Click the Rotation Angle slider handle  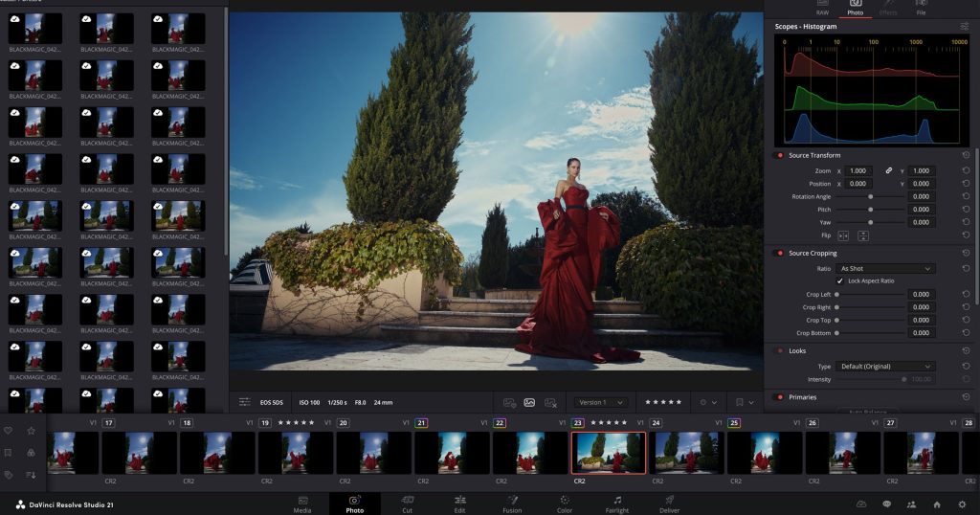click(870, 197)
